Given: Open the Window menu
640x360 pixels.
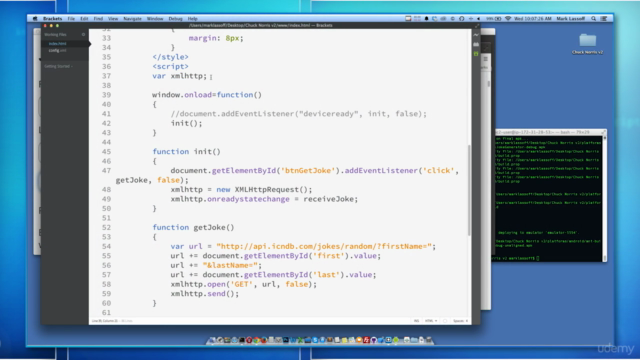Looking at the screenshot, I should click(155, 19).
